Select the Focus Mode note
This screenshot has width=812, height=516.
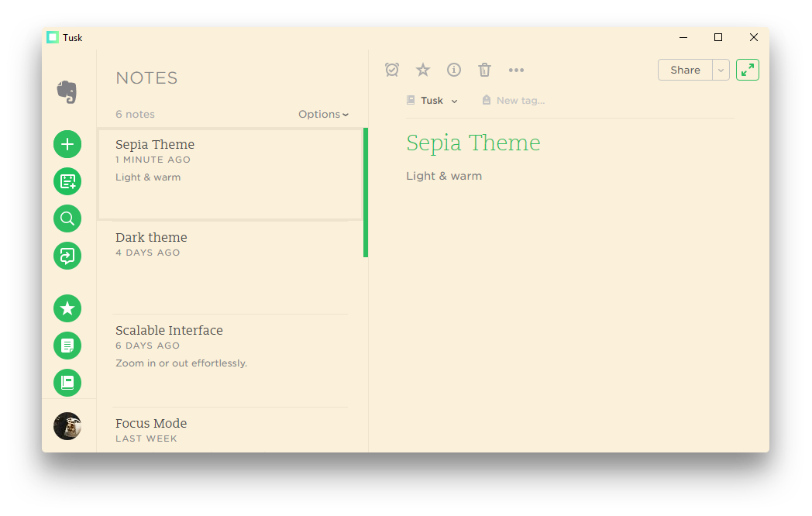230,430
